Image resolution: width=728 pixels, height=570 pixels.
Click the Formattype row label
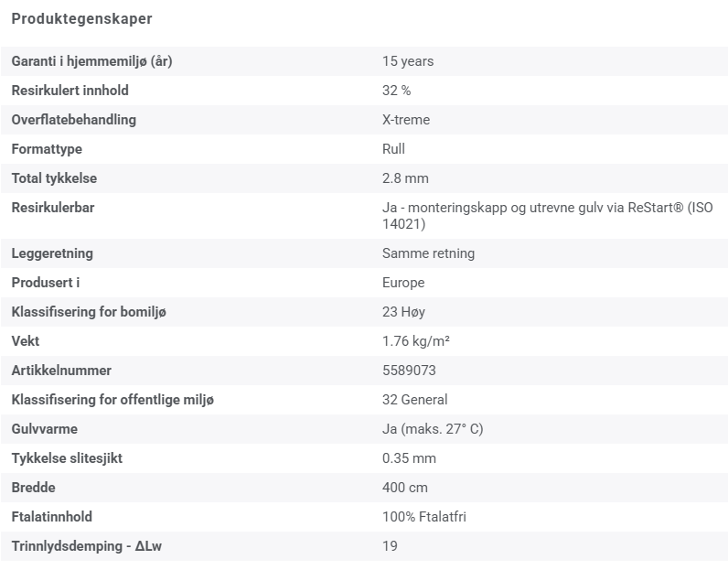47,149
